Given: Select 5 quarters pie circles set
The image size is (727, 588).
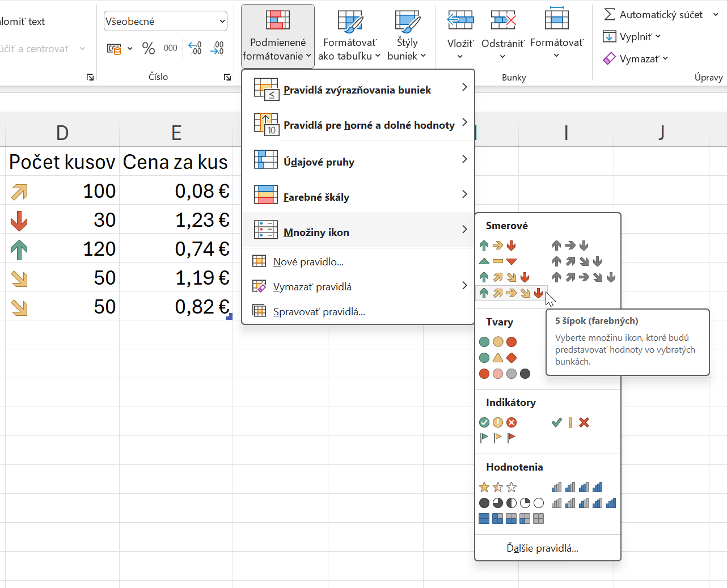Looking at the screenshot, I should pyautogui.click(x=511, y=503).
